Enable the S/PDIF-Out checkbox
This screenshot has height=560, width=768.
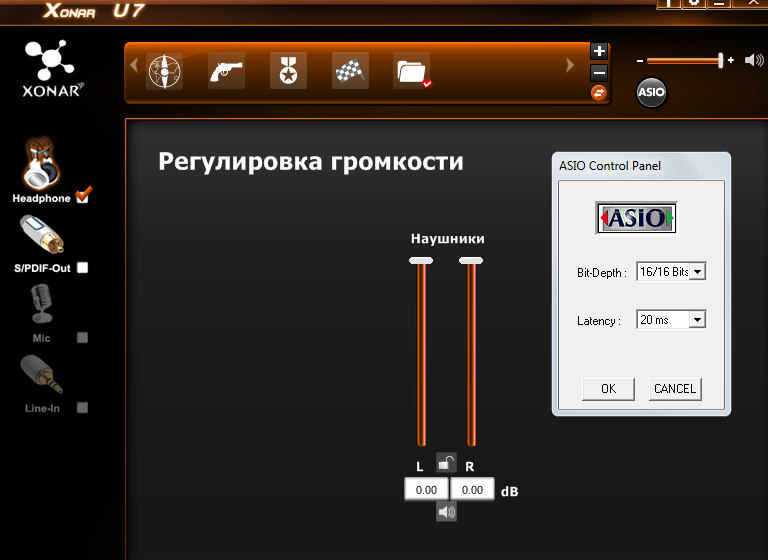[83, 268]
